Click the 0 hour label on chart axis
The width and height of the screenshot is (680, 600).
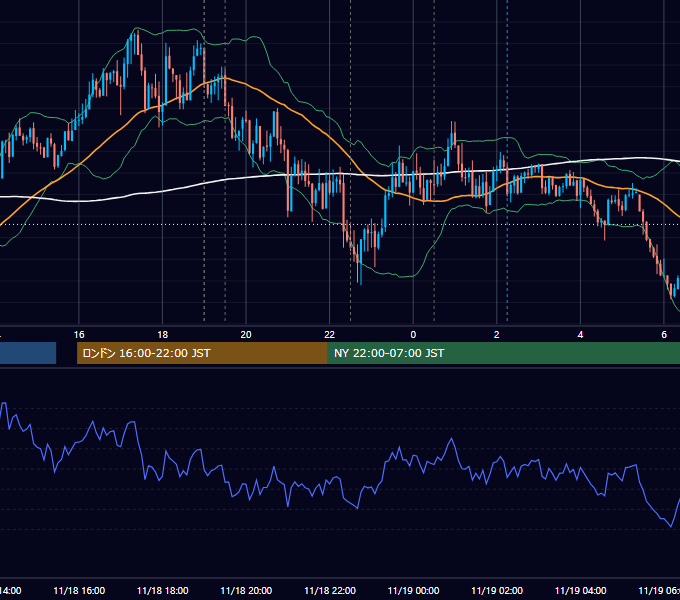413,335
